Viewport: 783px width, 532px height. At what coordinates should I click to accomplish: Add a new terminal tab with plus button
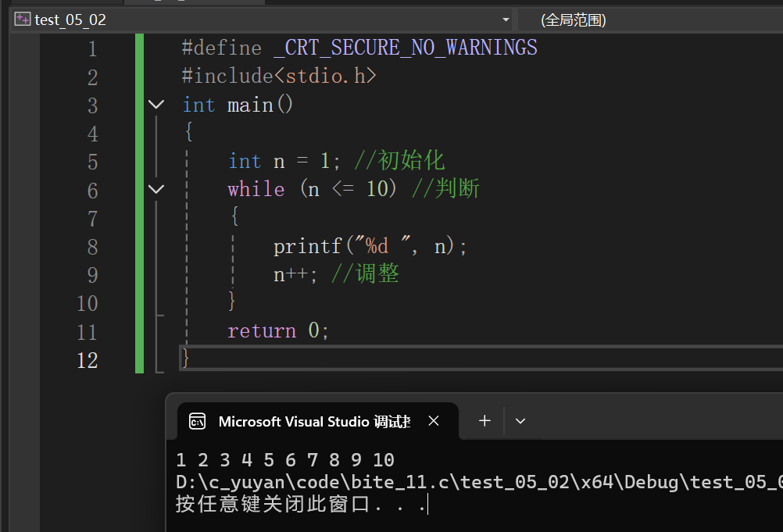click(484, 421)
